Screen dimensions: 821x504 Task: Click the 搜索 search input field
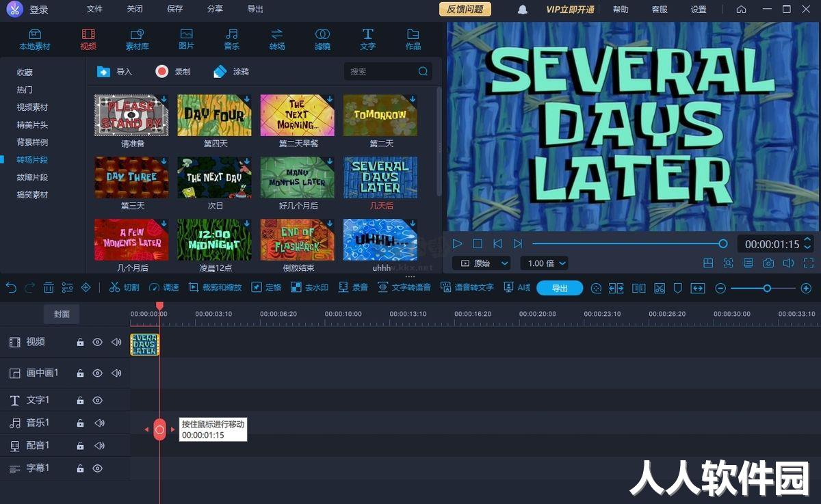click(x=388, y=71)
